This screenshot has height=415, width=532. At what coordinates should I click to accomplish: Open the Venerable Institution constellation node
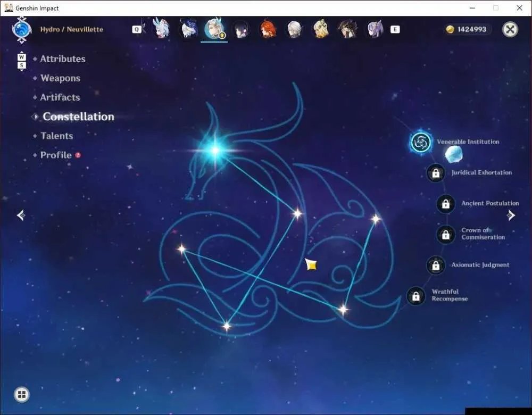tap(421, 142)
